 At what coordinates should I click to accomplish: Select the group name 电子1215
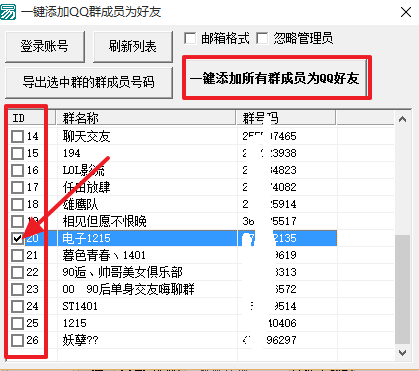tap(86, 238)
